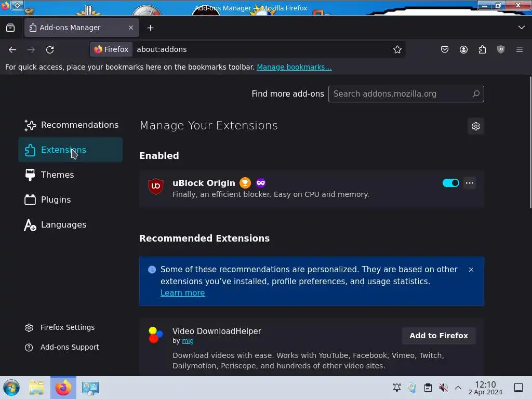Reload the current page
Screen dimensions: 532x399
click(x=50, y=49)
